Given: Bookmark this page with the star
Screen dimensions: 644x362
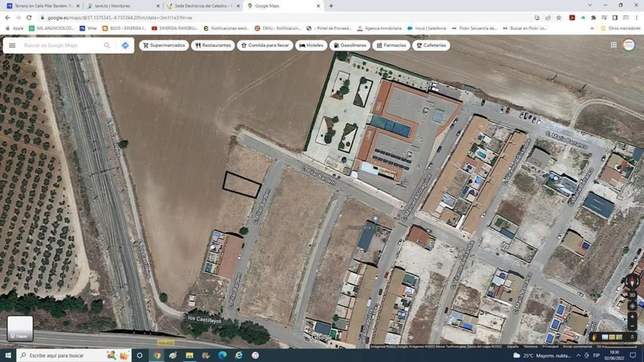Looking at the screenshot, I should point(559,18).
